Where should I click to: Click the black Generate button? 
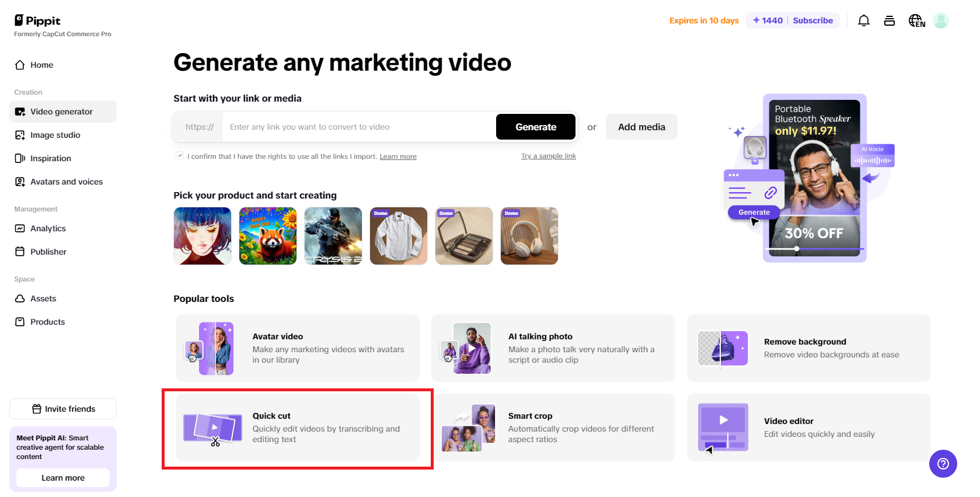click(536, 127)
